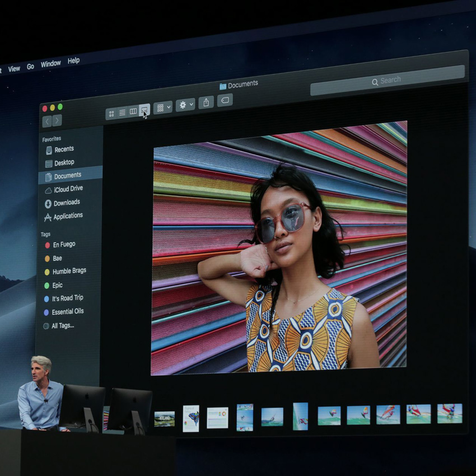Viewport: 476px width, 476px height.
Task: Switch Finder to column view
Action: pos(133,111)
